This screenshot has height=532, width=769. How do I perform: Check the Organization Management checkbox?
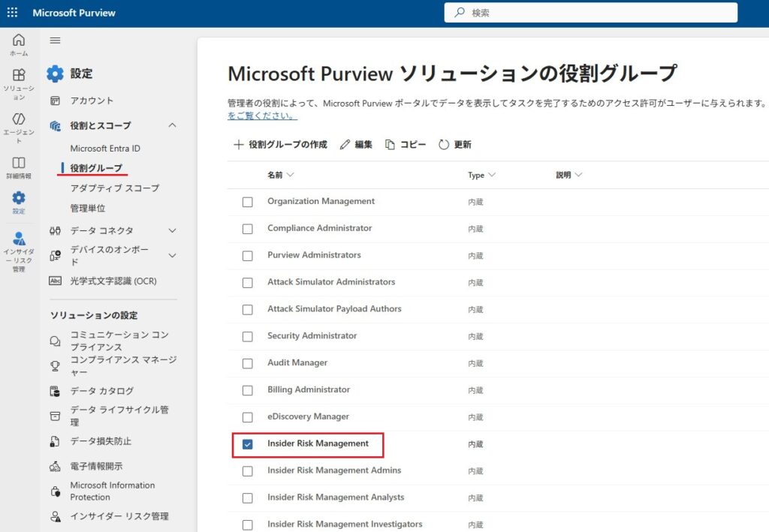(248, 203)
